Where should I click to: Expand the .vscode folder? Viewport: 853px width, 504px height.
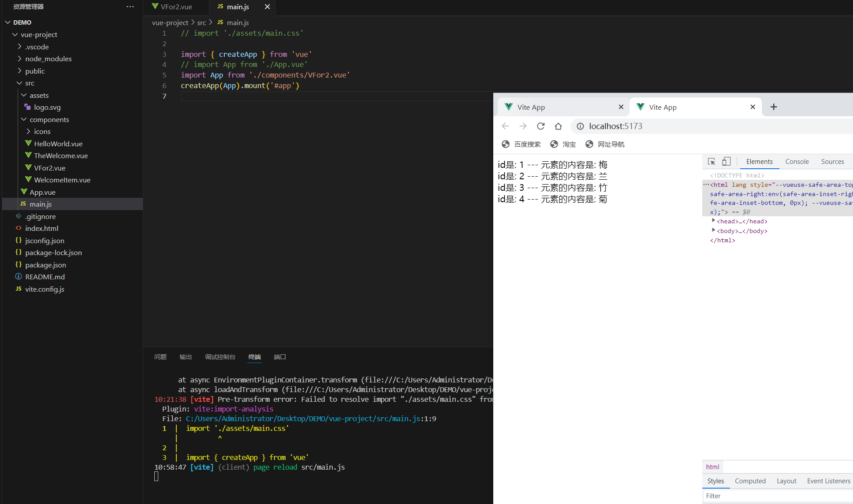click(x=19, y=46)
